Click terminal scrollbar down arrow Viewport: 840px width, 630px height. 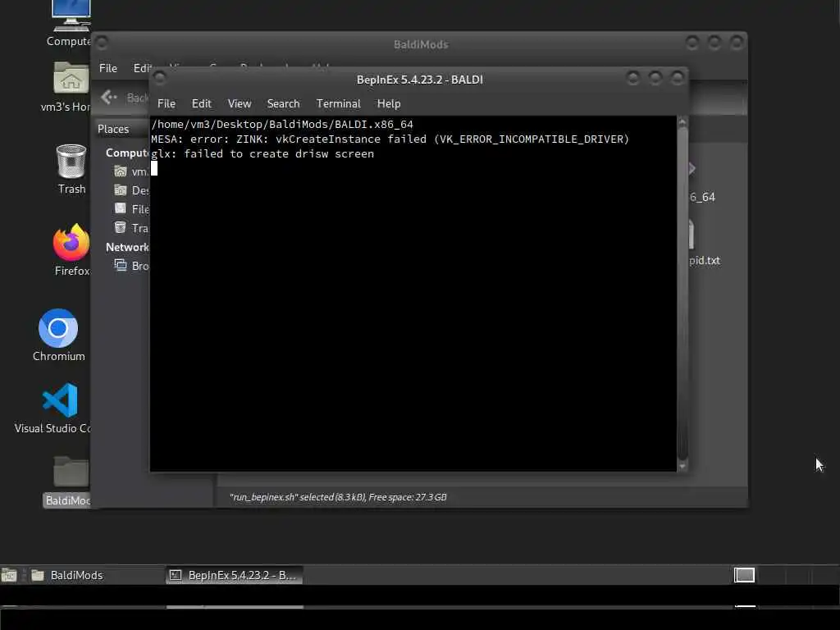(682, 466)
